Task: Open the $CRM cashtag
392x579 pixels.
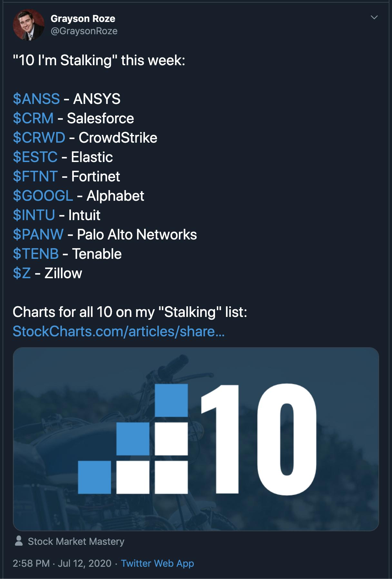Action: click(x=33, y=118)
